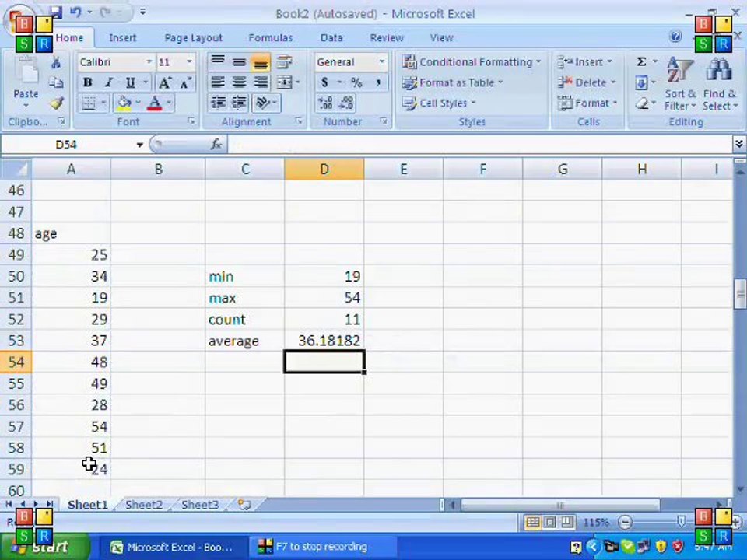
Task: Apply cell borders icon
Action: click(89, 103)
